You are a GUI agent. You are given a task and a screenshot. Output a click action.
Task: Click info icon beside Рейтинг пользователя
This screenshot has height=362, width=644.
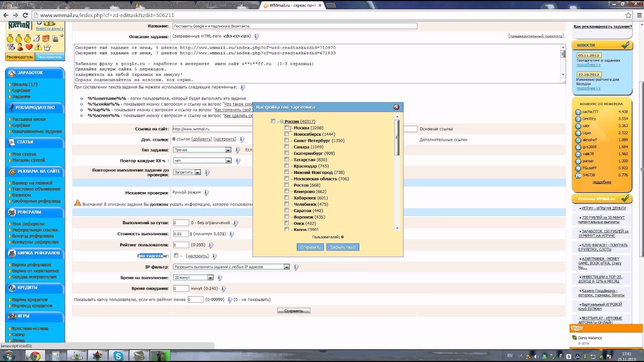click(211, 245)
